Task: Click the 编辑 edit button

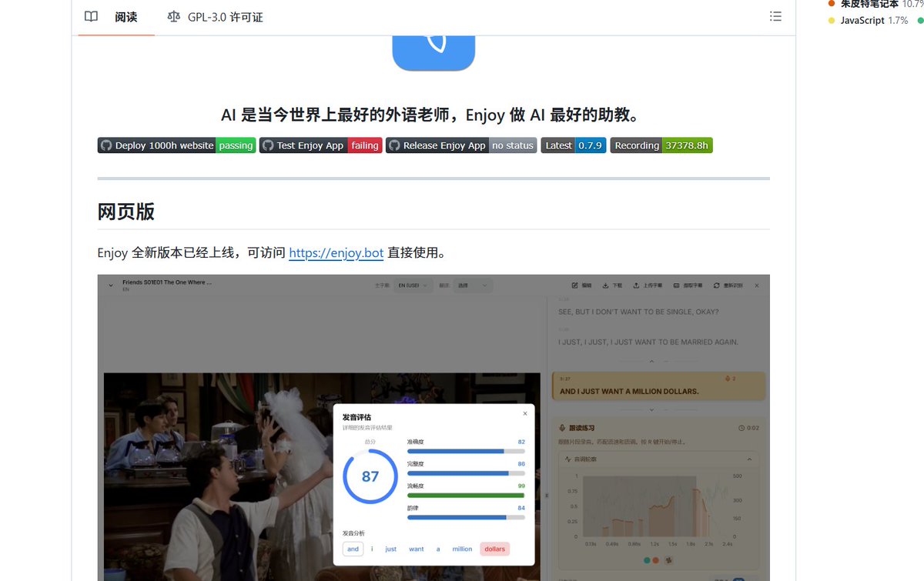Action: pyautogui.click(x=582, y=285)
